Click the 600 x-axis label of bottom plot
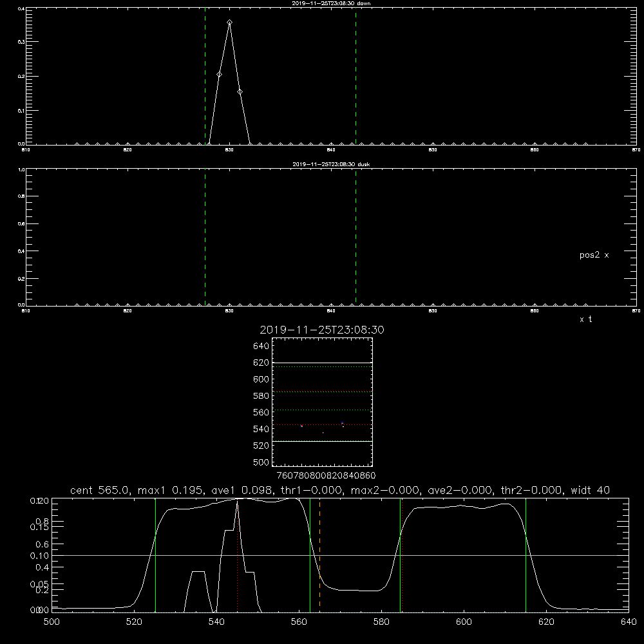Screen dimensions: 644x644 464,622
